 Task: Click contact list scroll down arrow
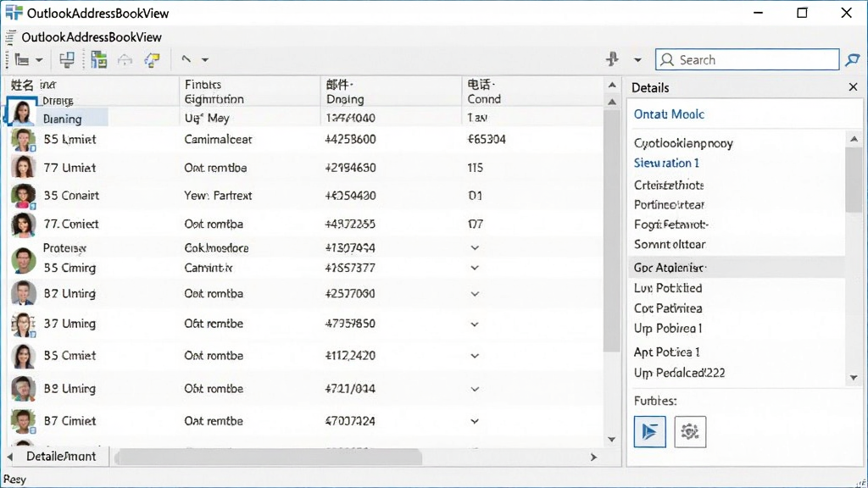(612, 440)
